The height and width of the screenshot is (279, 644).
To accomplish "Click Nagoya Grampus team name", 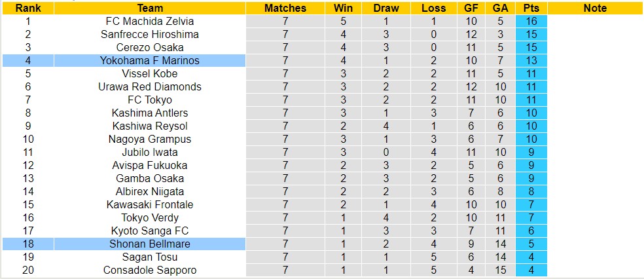I will (150, 139).
